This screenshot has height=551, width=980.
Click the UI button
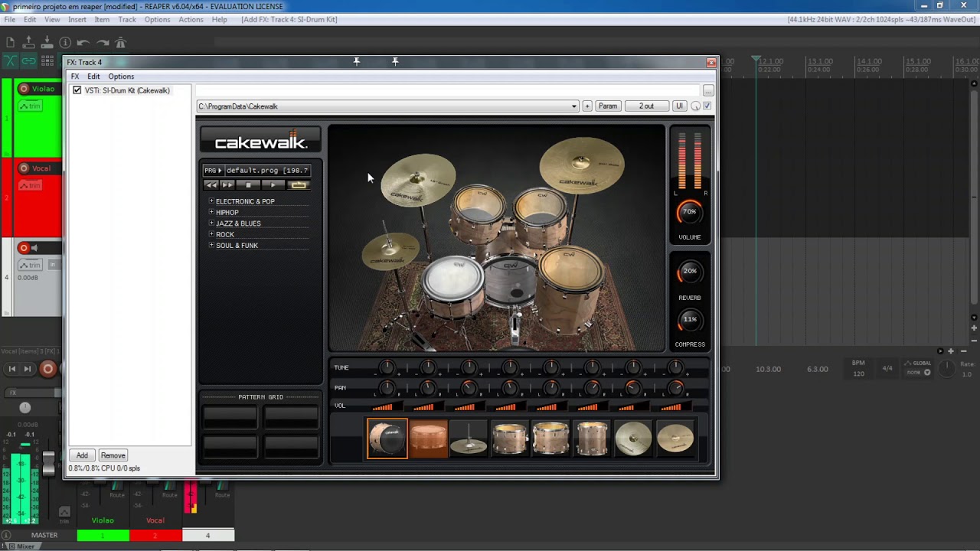679,106
